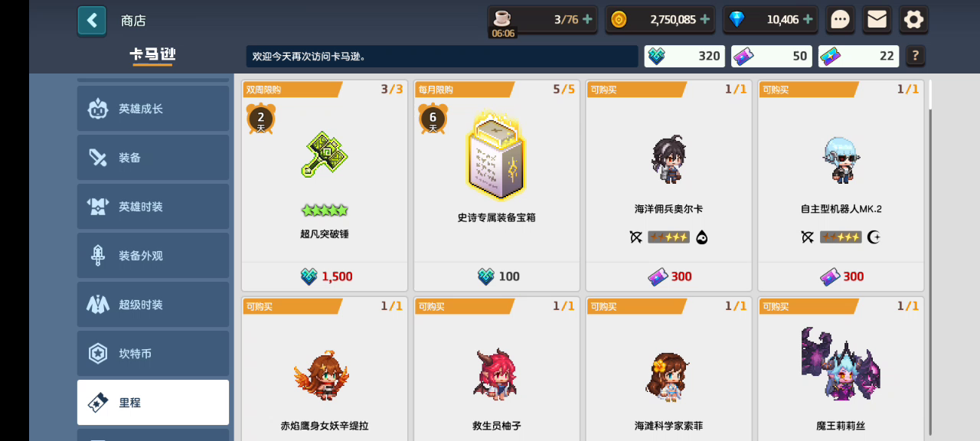Switch to the 超级时装 category

[153, 305]
